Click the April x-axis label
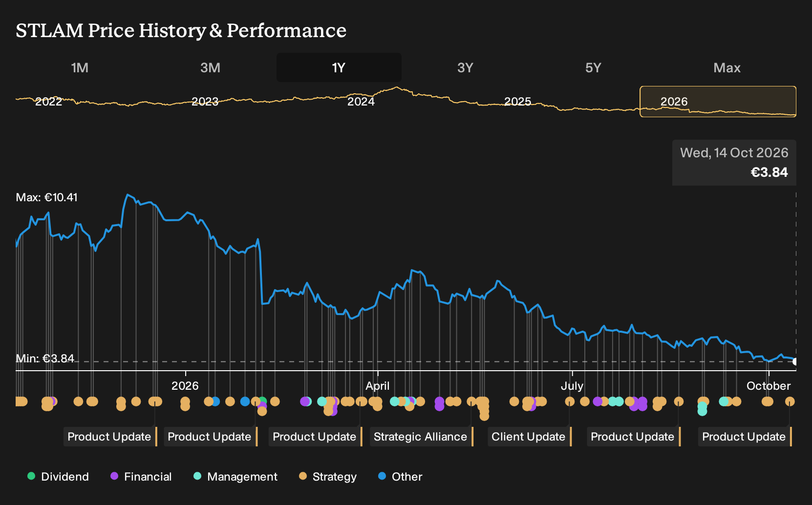This screenshot has height=505, width=812. pos(378,386)
